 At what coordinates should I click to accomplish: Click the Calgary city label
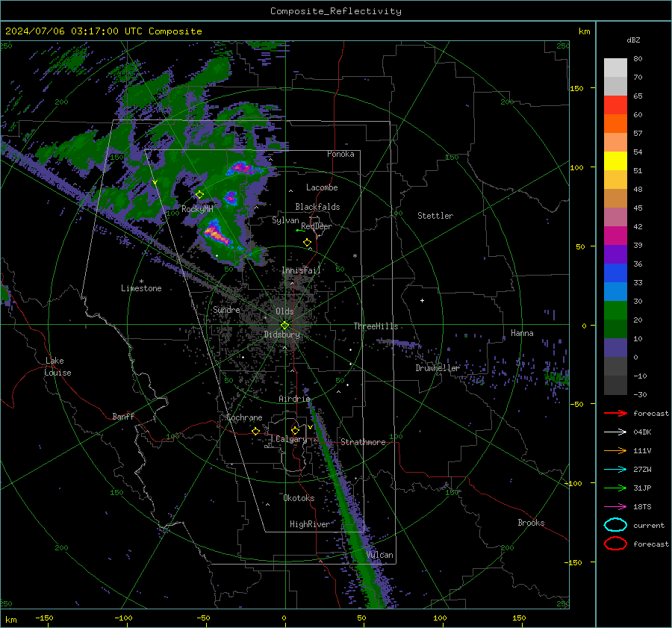(291, 439)
